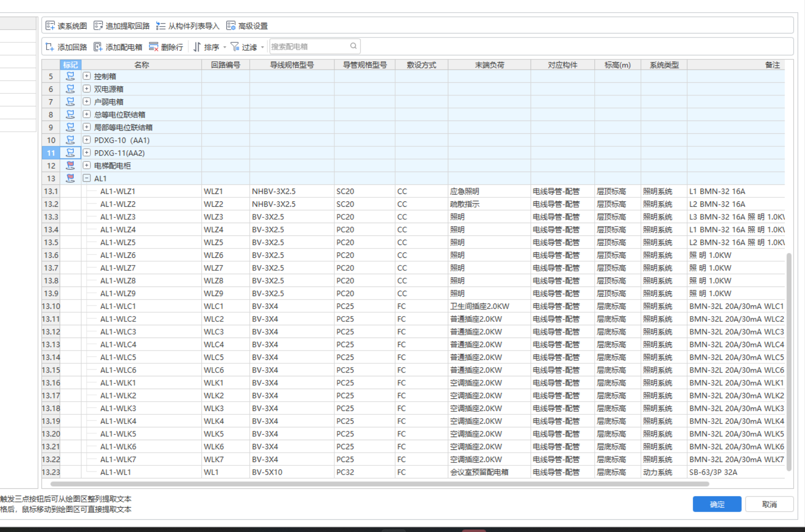Expand the PDXG-10 (AA1) node

click(87, 140)
